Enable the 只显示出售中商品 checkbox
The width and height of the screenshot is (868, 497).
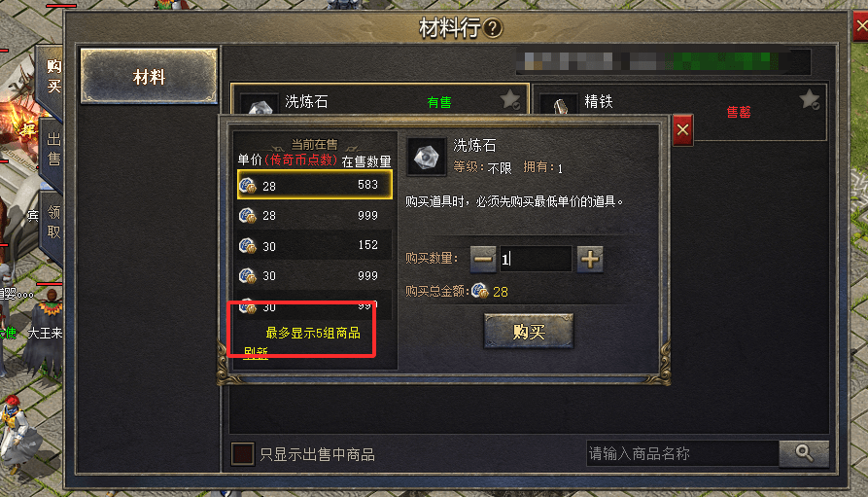click(242, 454)
